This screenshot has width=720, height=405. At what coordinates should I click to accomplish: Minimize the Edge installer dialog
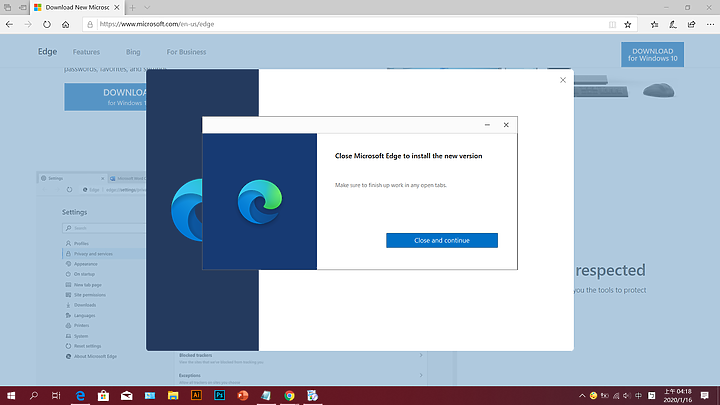coord(487,125)
